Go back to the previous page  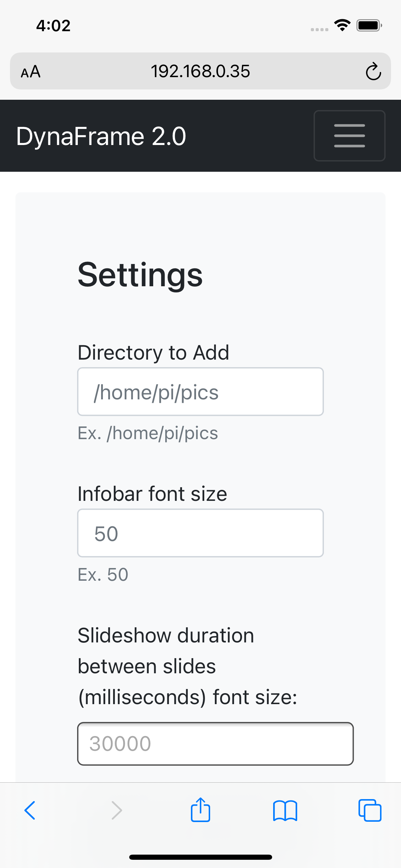[x=30, y=811]
